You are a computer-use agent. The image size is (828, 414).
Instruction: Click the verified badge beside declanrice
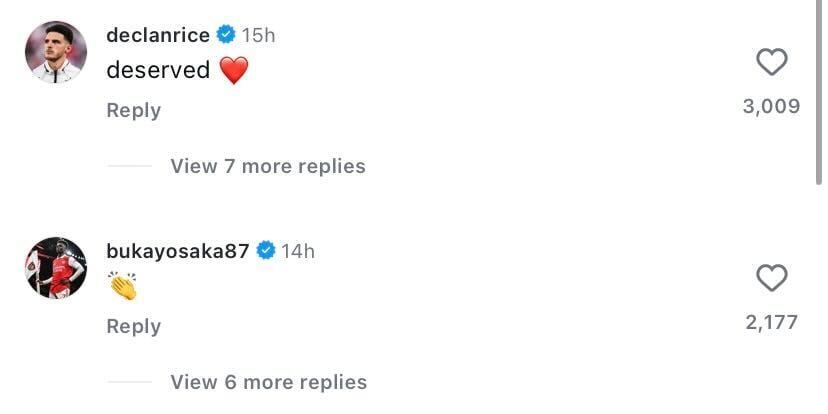[225, 35]
